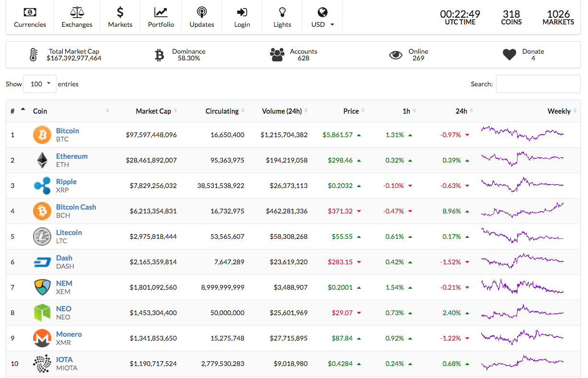
Task: Click Monero price $87.84
Action: (x=342, y=338)
